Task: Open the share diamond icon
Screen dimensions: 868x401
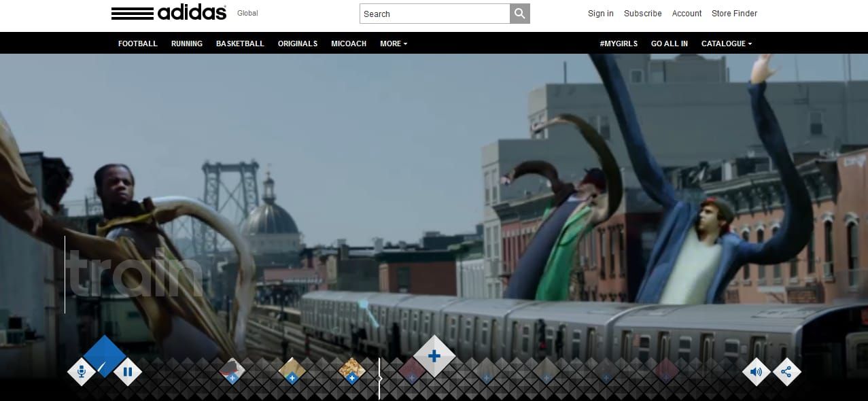Action: tap(786, 372)
